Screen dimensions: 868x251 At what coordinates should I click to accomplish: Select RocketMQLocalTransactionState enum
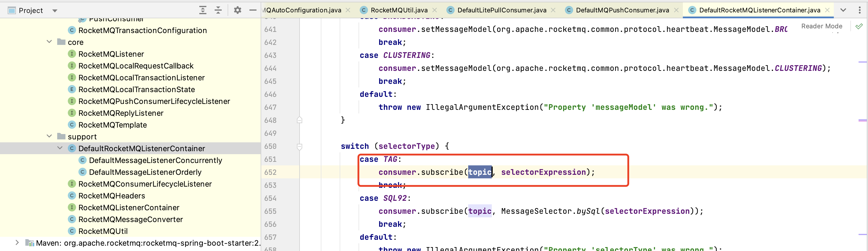click(x=137, y=89)
